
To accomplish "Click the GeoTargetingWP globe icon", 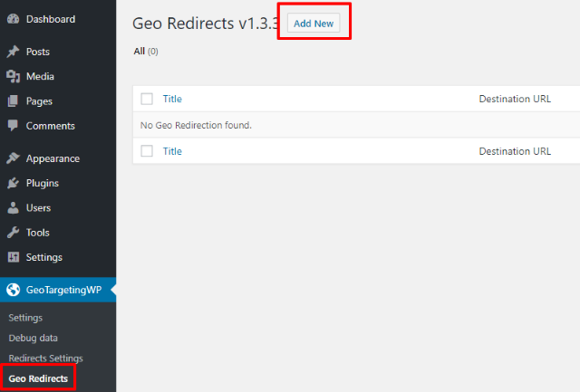I will (x=14, y=290).
